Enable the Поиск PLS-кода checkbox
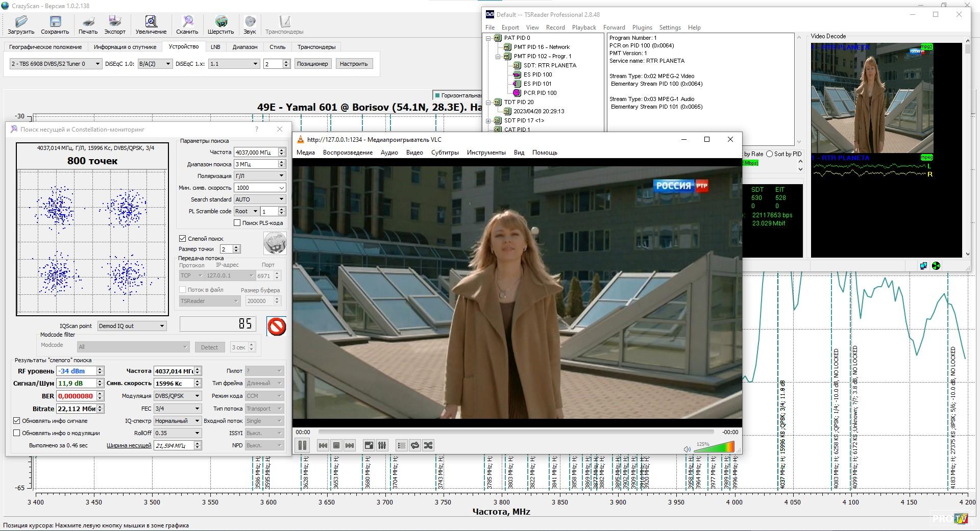Viewport: 980px width, 531px height. [237, 223]
